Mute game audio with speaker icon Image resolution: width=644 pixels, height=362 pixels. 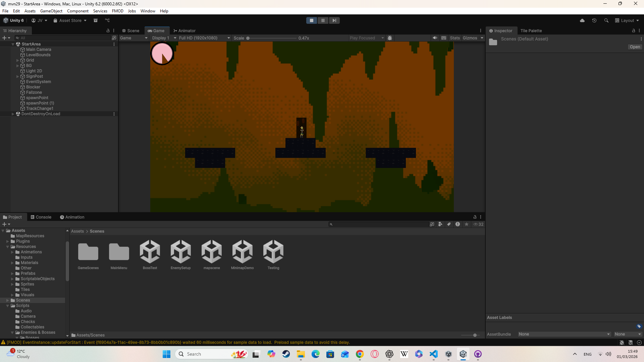click(x=435, y=38)
